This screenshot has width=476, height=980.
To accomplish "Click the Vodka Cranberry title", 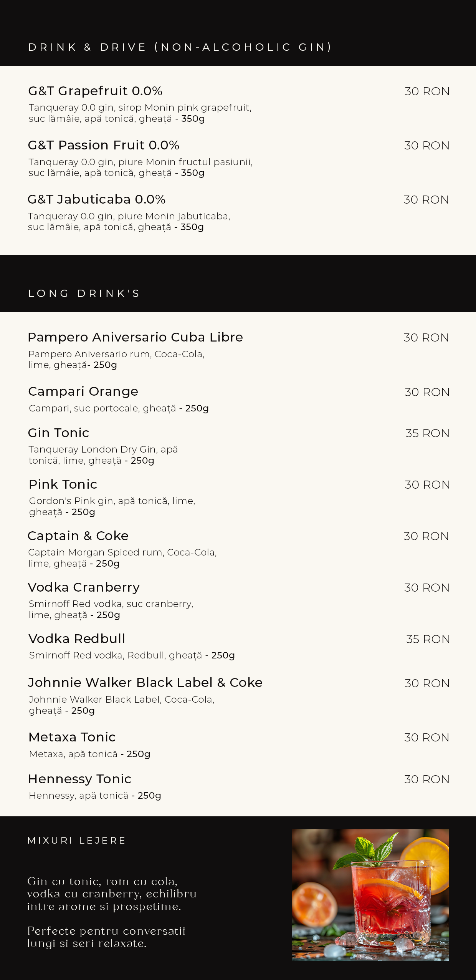I will 84,587.
